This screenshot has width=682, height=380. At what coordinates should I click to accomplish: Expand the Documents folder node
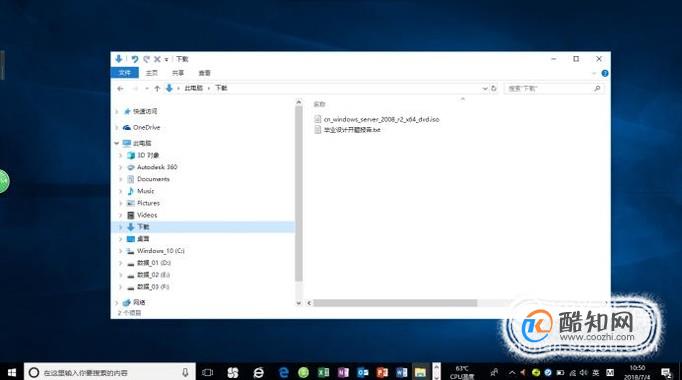tap(120, 179)
